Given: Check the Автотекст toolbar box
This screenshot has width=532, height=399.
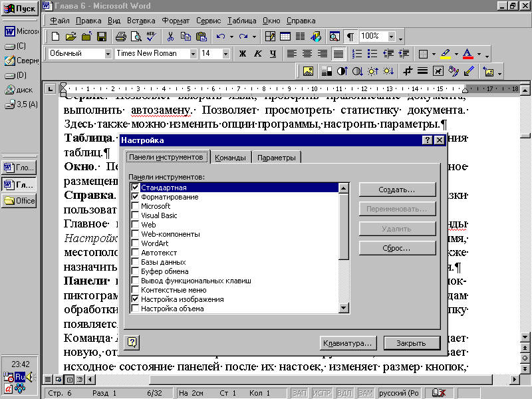Looking at the screenshot, I should [x=135, y=253].
